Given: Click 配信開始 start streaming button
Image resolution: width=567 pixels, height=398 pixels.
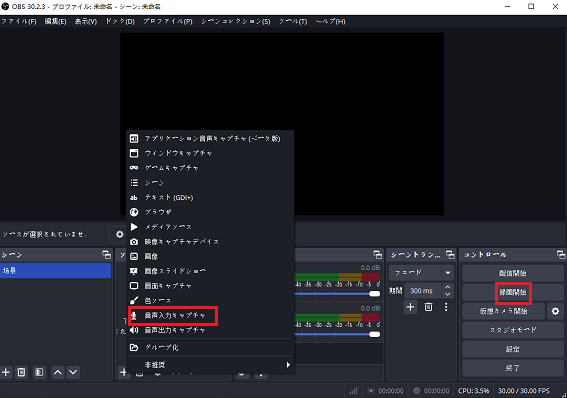Looking at the screenshot, I should (513, 273).
